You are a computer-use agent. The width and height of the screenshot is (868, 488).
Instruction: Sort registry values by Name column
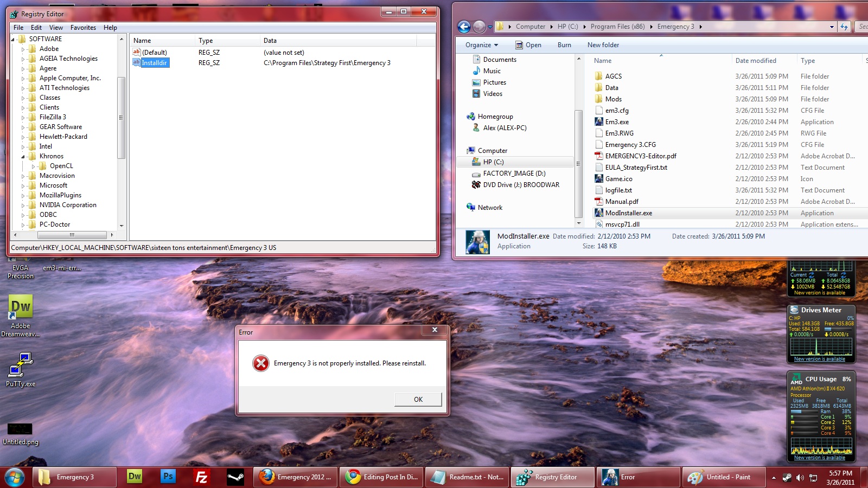point(162,41)
